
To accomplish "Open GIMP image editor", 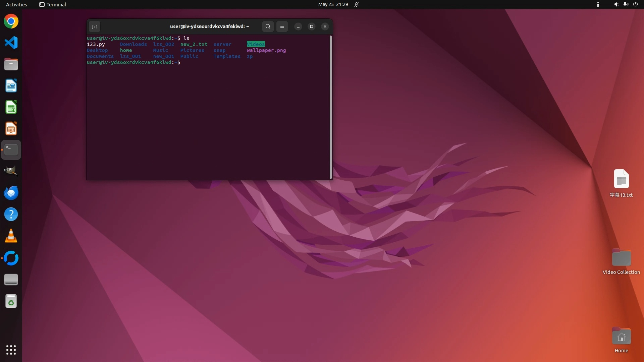I will pos(11,171).
